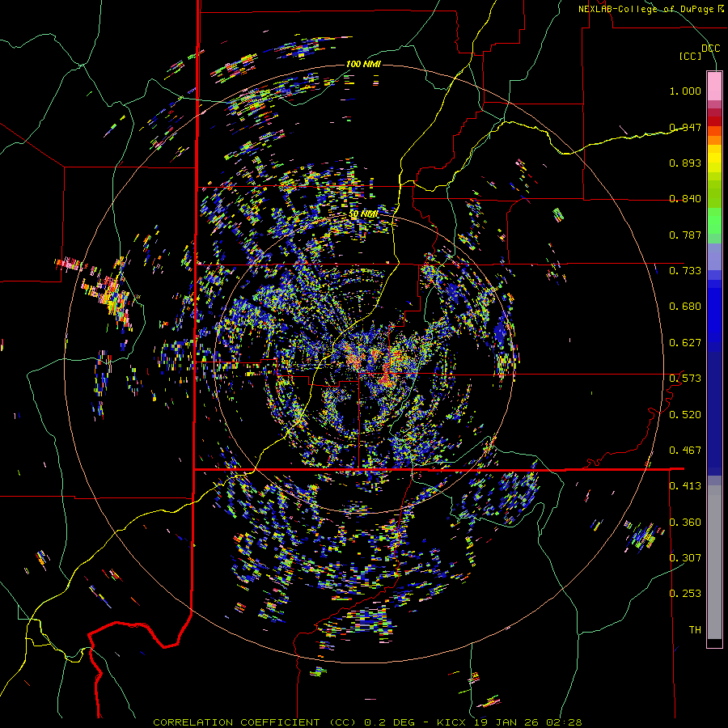Click the DCC label above color bar
The image size is (728, 728).
click(x=710, y=49)
